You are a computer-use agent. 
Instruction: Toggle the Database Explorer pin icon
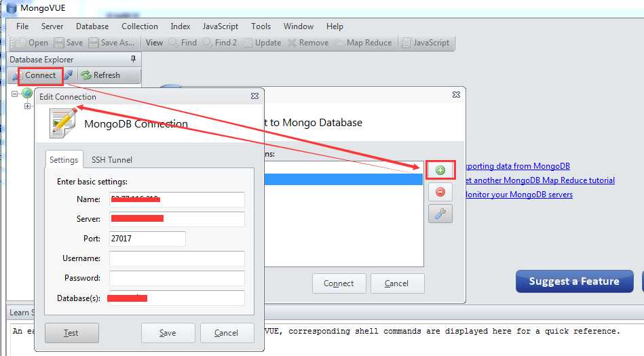pos(133,59)
